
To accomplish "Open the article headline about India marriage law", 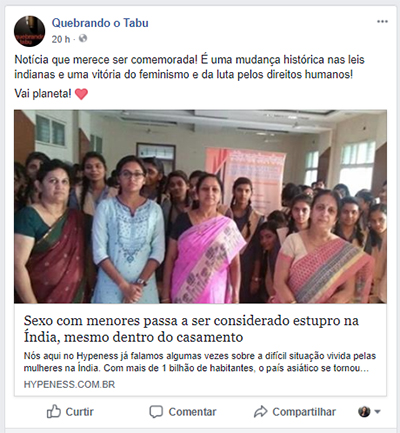I will click(191, 329).
